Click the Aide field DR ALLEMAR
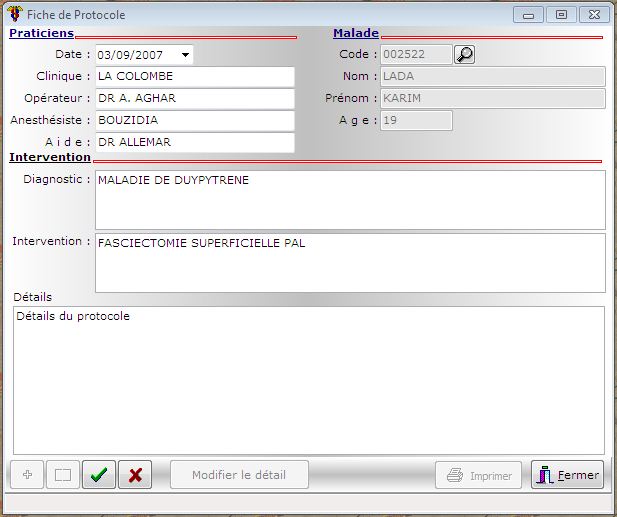The image size is (617, 517). pyautogui.click(x=195, y=142)
